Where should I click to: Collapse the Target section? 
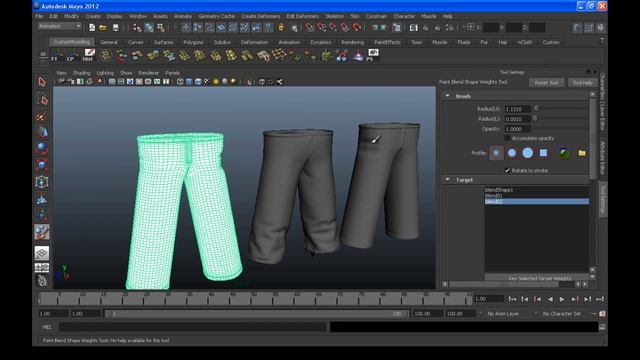click(x=448, y=180)
